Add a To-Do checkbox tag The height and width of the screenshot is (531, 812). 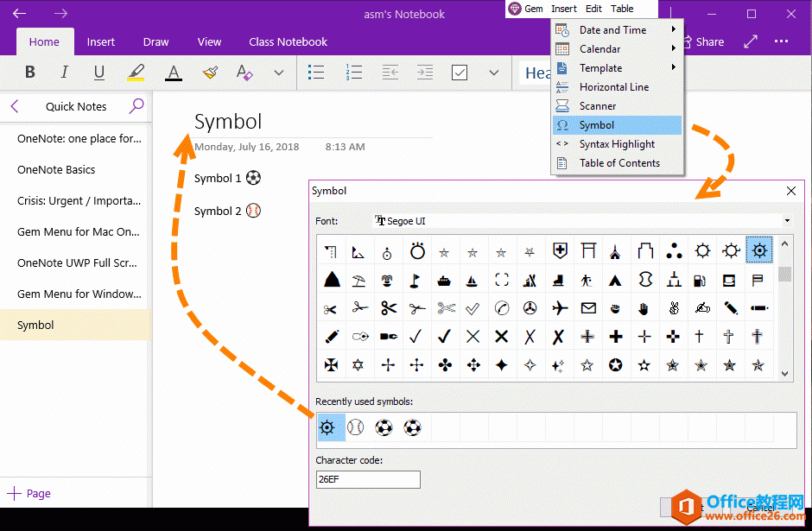point(460,73)
